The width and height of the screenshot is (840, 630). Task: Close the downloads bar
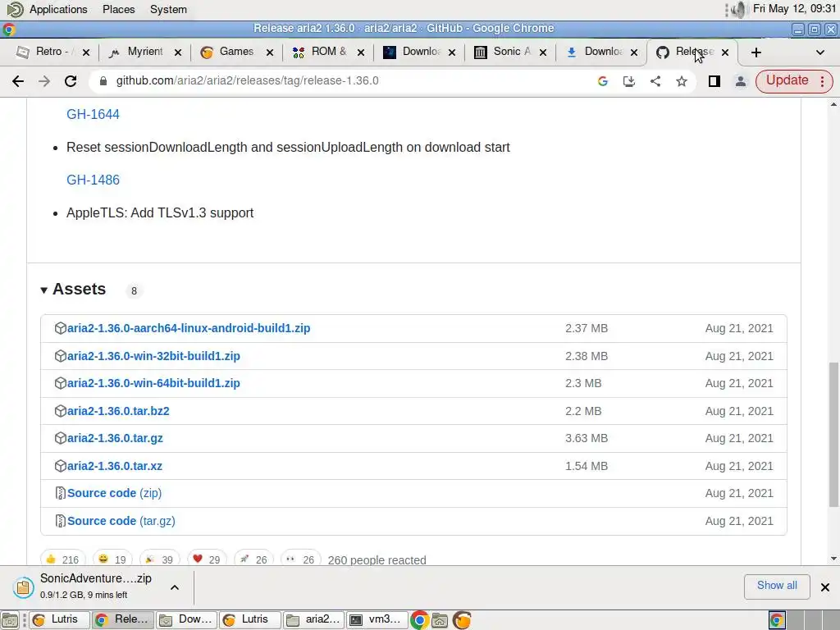click(825, 587)
